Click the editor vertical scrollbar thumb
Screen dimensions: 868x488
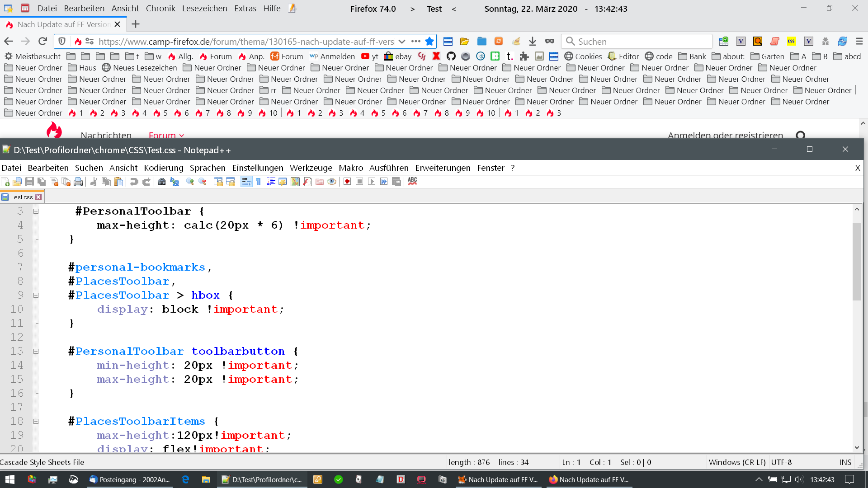tap(857, 262)
